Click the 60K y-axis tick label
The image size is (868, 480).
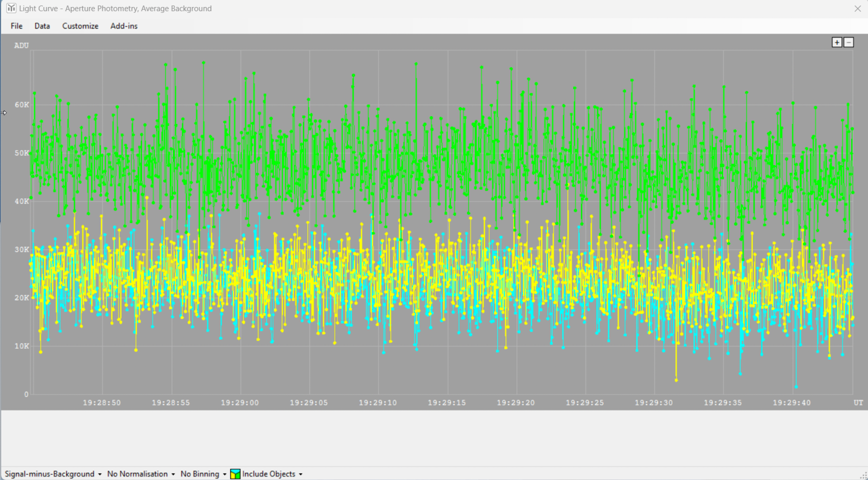21,105
